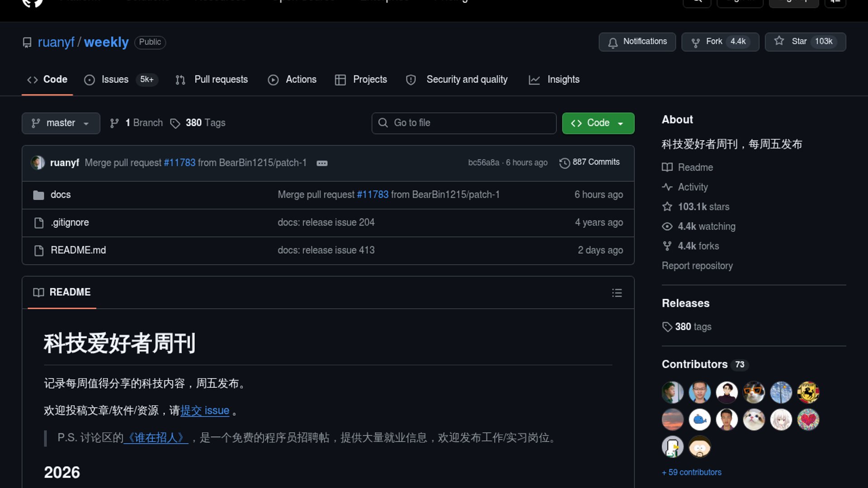This screenshot has width=868, height=488.
Task: Click the sunset photo contributor avatar
Action: click(x=673, y=419)
